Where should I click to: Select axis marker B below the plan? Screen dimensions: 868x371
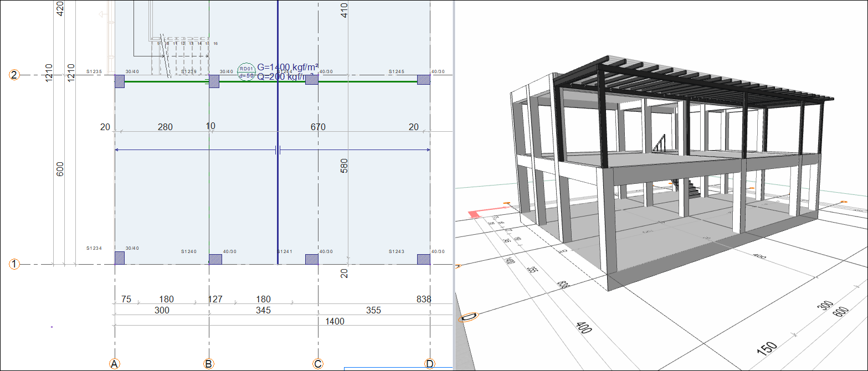[209, 364]
